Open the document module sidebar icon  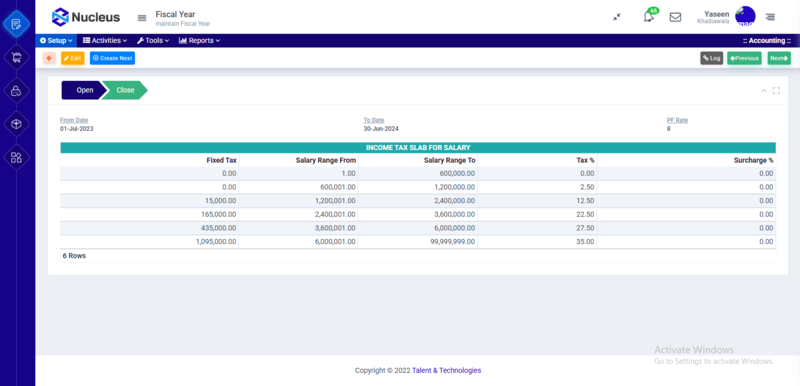(16, 24)
